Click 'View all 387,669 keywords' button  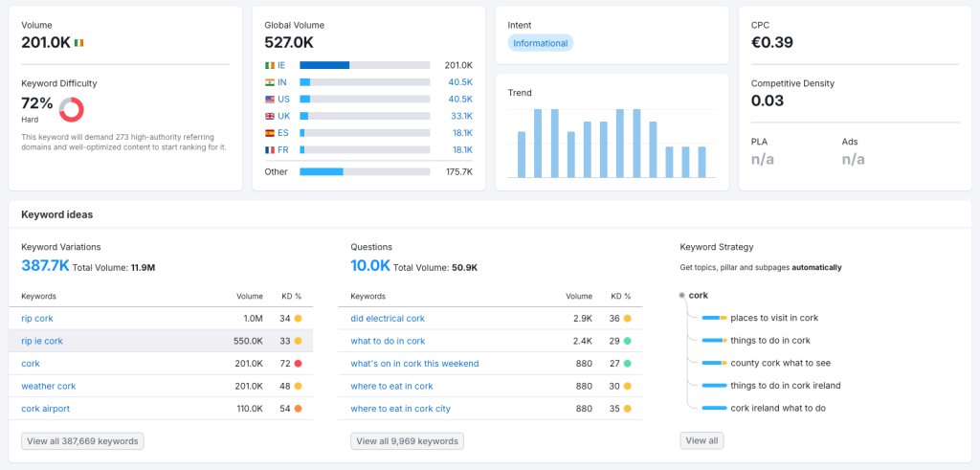point(82,441)
